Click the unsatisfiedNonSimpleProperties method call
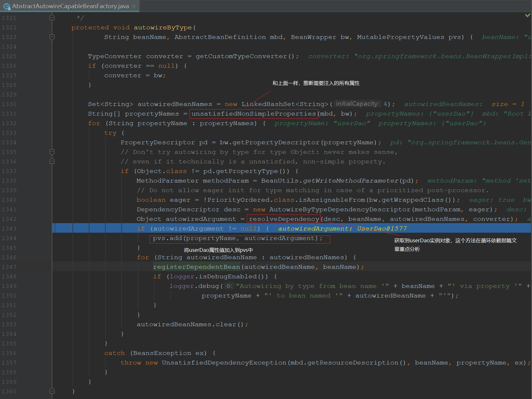This screenshot has height=399, width=532. pos(254,114)
